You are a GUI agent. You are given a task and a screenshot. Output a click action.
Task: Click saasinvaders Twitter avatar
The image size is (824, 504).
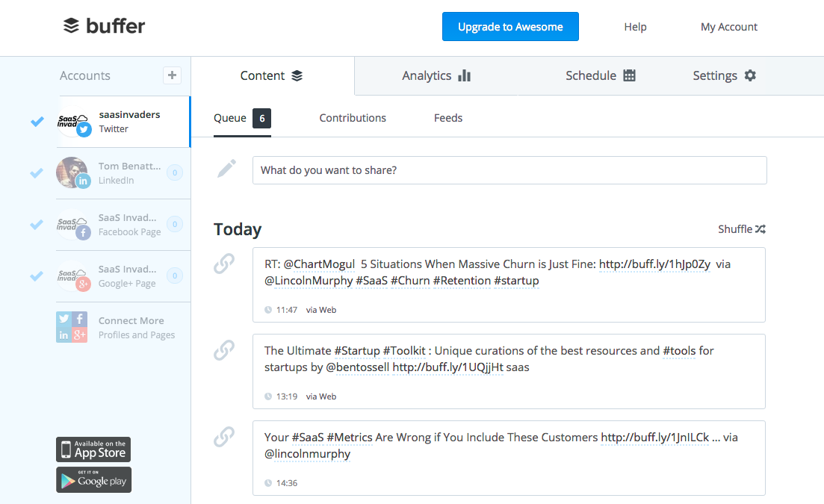point(73,122)
